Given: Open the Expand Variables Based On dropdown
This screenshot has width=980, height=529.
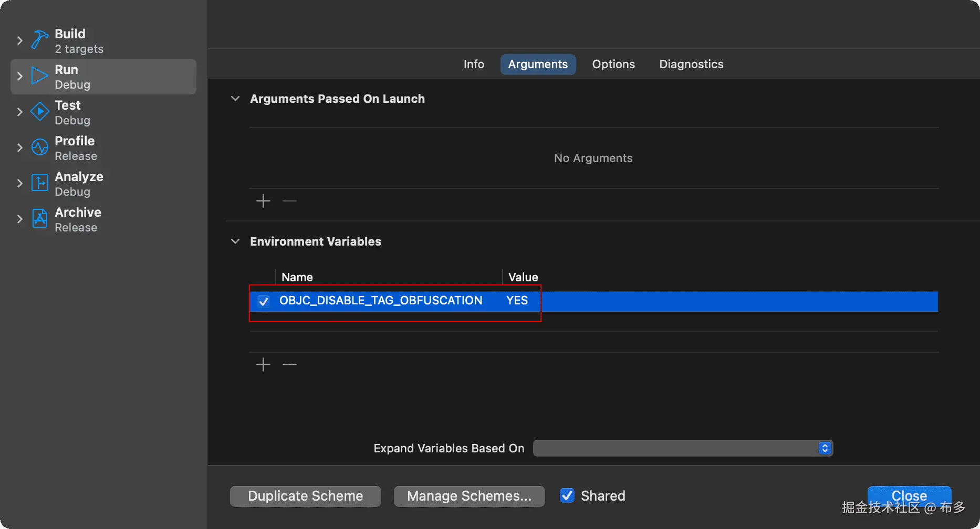Looking at the screenshot, I should click(683, 448).
